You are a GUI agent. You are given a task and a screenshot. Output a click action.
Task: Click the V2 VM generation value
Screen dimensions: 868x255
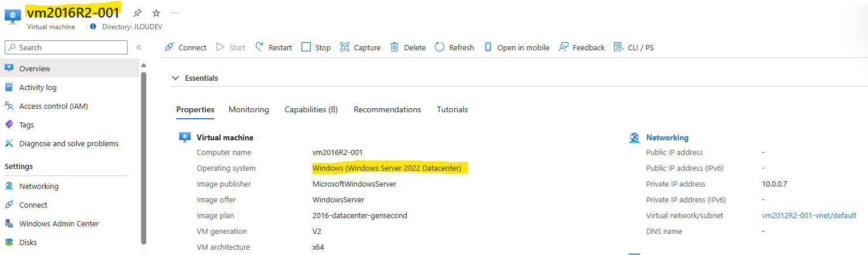(317, 231)
